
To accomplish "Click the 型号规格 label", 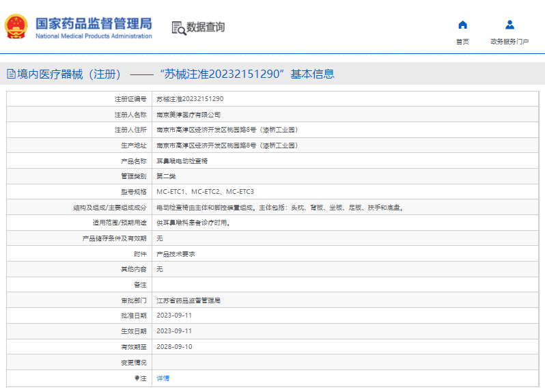I will coord(134,192).
